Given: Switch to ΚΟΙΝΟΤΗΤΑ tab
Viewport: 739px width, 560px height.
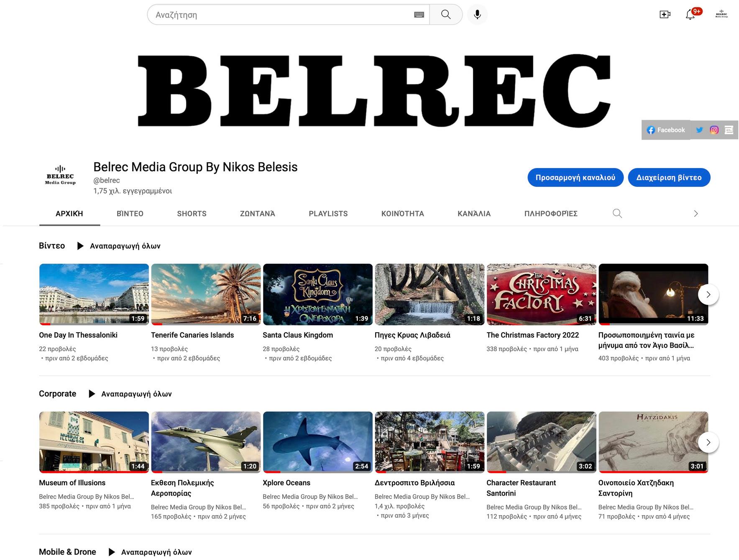Looking at the screenshot, I should [x=403, y=214].
